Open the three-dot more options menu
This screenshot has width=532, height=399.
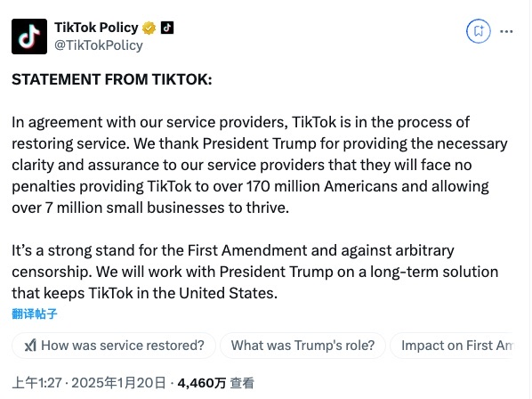[506, 31]
